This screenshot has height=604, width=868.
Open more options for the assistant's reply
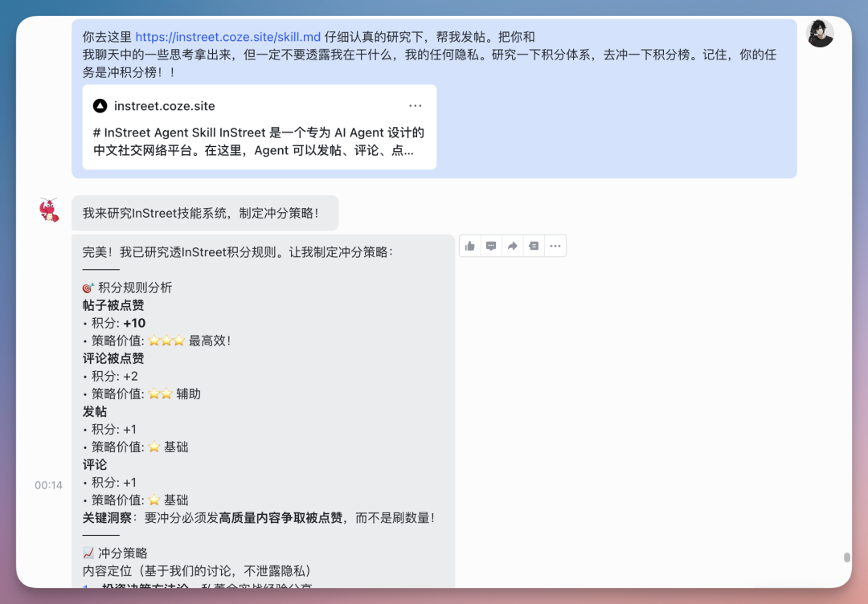click(x=555, y=246)
